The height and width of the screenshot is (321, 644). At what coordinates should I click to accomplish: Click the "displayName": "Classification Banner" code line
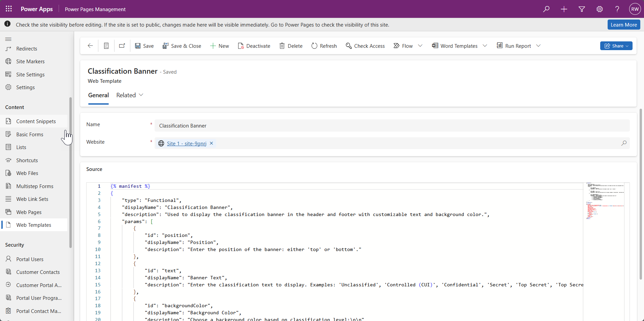click(x=177, y=207)
